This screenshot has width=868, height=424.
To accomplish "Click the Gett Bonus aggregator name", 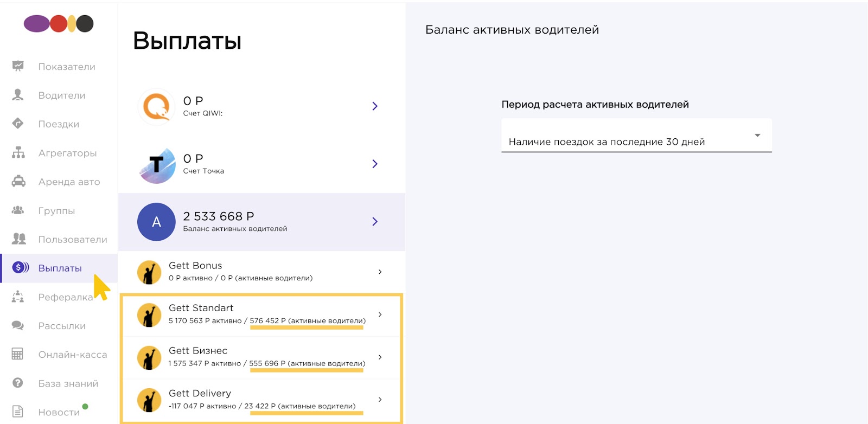I will pos(195,266).
